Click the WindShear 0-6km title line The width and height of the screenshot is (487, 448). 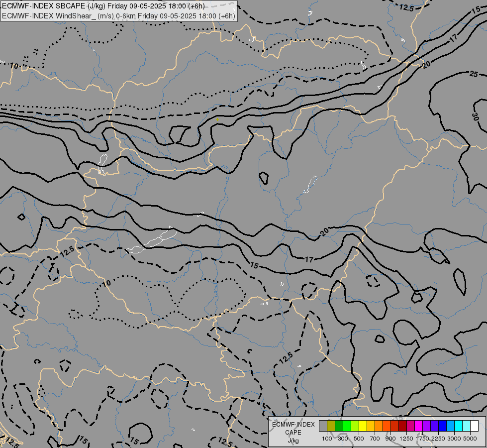tap(119, 16)
